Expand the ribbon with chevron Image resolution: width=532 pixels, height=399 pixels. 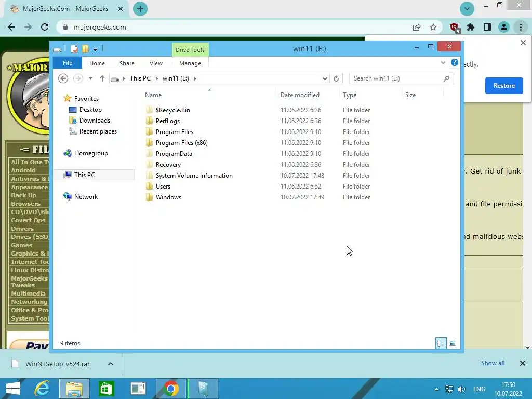click(x=443, y=63)
